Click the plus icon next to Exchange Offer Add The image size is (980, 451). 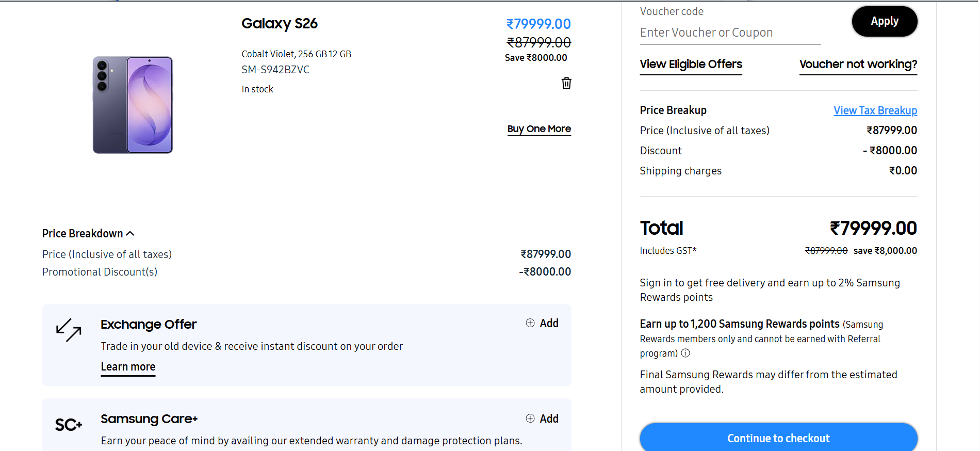pyautogui.click(x=530, y=323)
